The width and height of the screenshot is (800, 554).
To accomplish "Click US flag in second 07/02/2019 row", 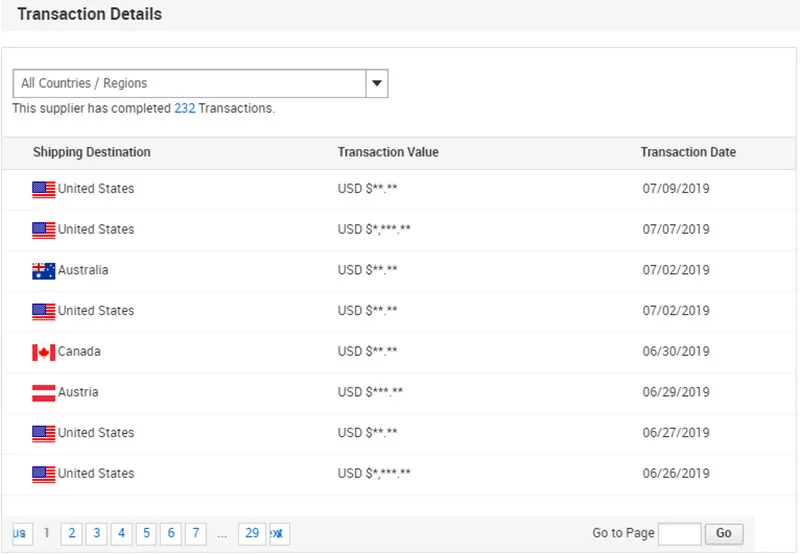I will click(43, 311).
